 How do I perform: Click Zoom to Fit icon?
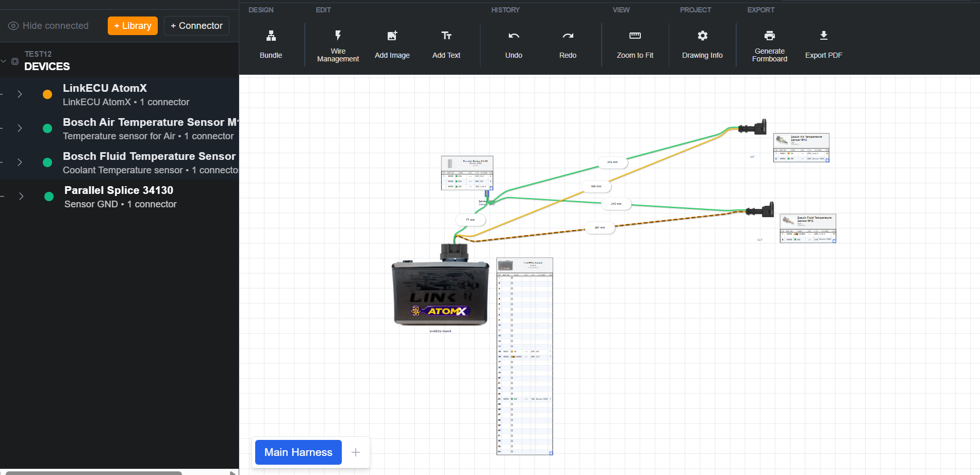(x=635, y=36)
